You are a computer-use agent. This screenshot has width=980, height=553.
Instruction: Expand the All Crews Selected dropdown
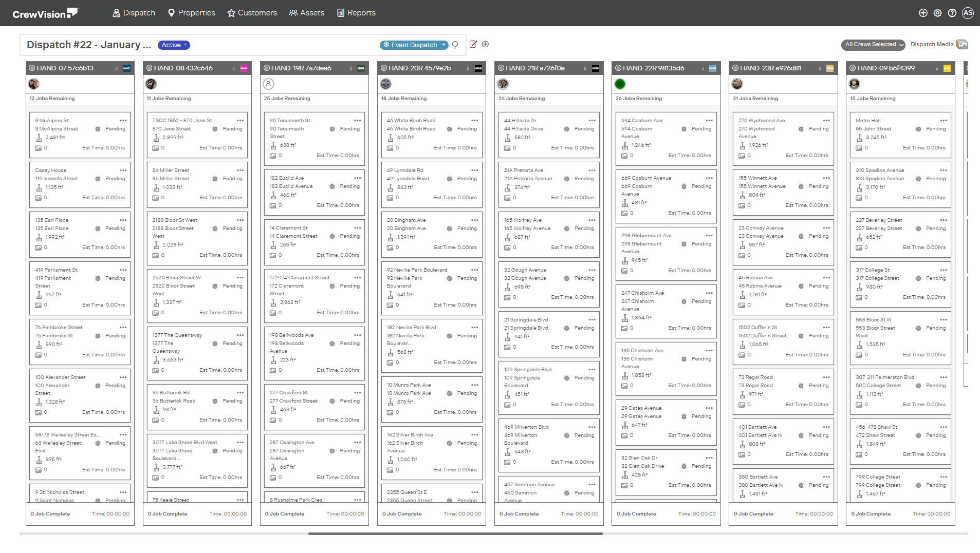click(873, 45)
